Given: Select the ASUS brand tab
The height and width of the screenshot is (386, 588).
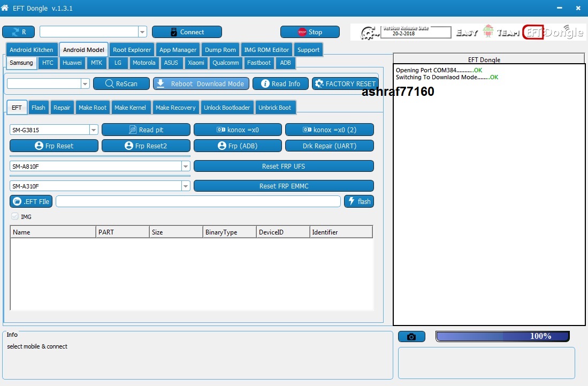Looking at the screenshot, I should coord(171,63).
